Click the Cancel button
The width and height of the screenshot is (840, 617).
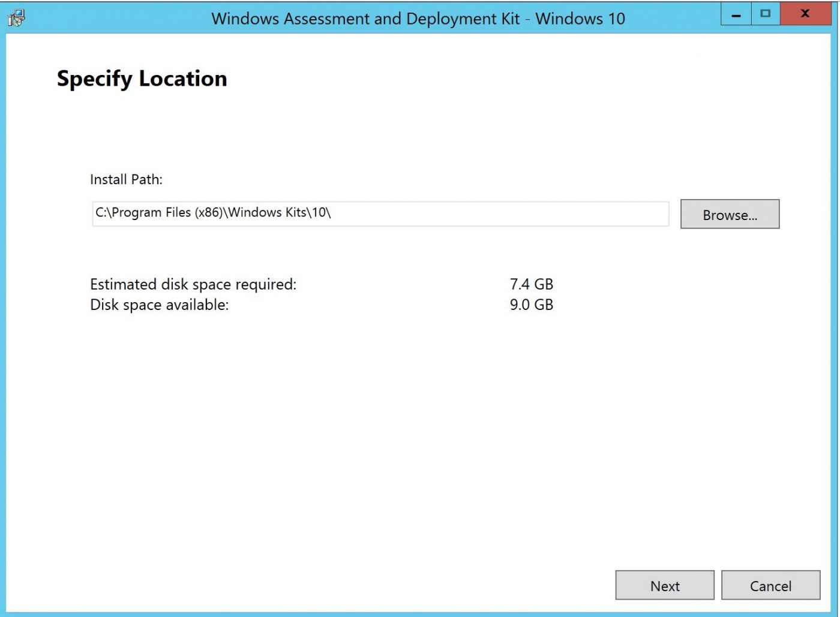[770, 585]
